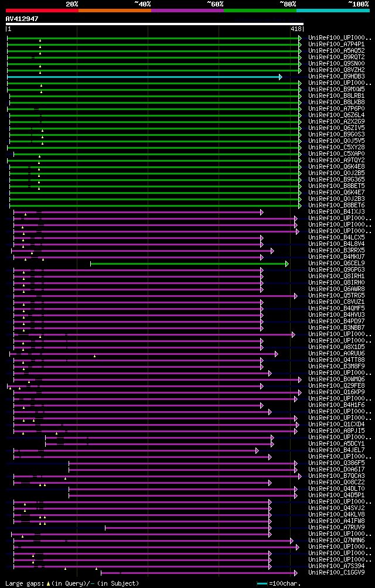Click the UniRef100_Q4SVJ2 label
375x588 pixels.
click(336, 508)
